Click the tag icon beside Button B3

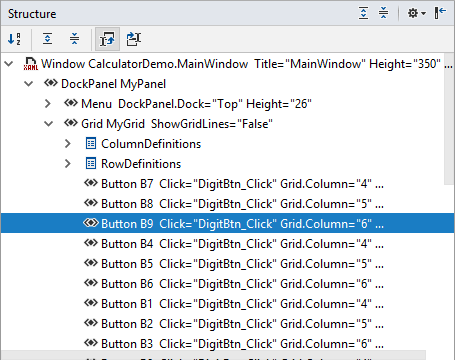91,343
